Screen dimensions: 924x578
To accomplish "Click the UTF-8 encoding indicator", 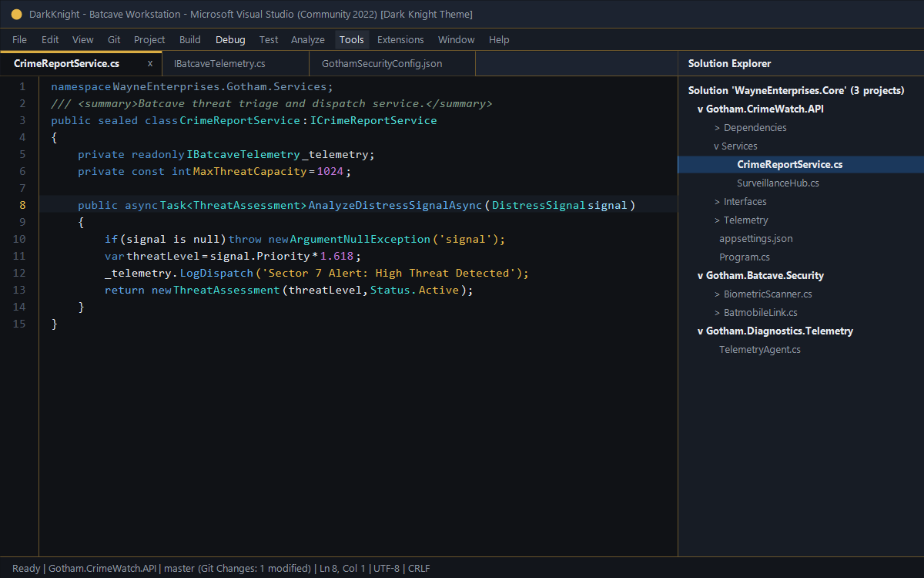I will click(x=387, y=568).
